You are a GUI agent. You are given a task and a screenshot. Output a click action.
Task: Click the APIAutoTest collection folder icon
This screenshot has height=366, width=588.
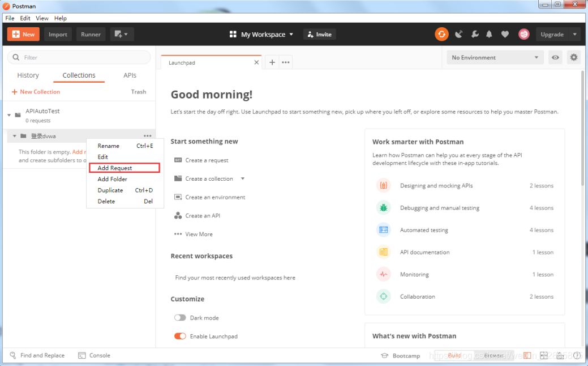[18, 115]
